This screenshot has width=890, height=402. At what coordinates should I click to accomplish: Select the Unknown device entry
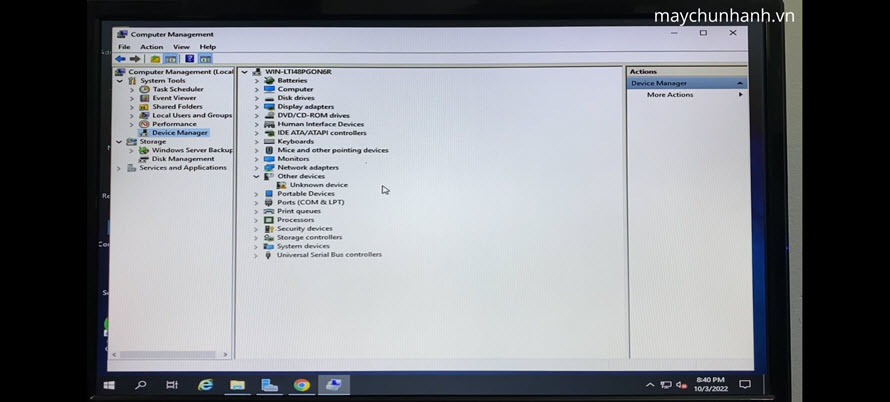[x=318, y=185]
